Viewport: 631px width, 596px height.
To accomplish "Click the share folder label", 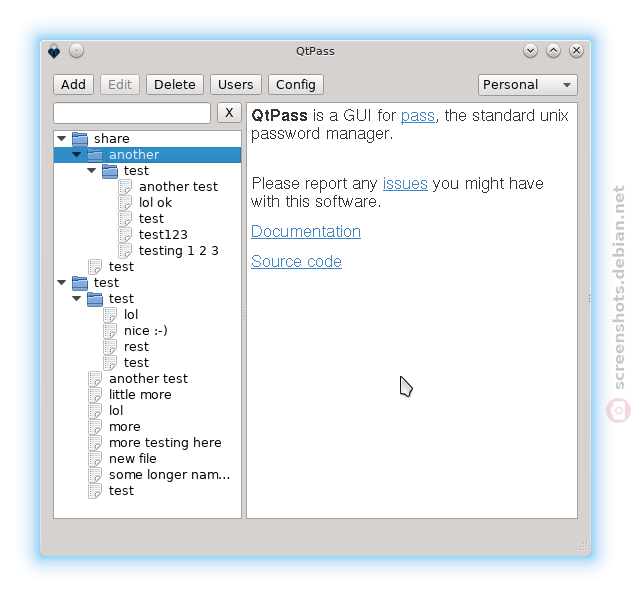I will pos(111,139).
